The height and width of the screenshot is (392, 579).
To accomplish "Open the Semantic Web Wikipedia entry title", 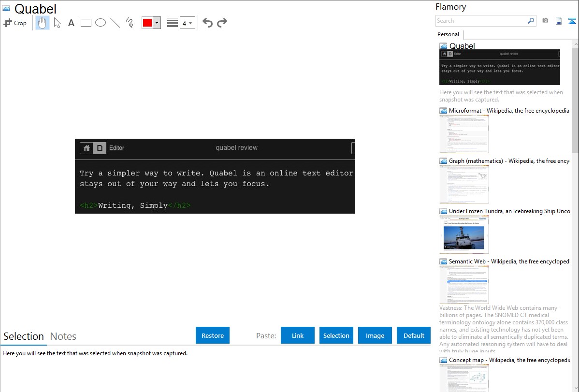I will (x=509, y=261).
